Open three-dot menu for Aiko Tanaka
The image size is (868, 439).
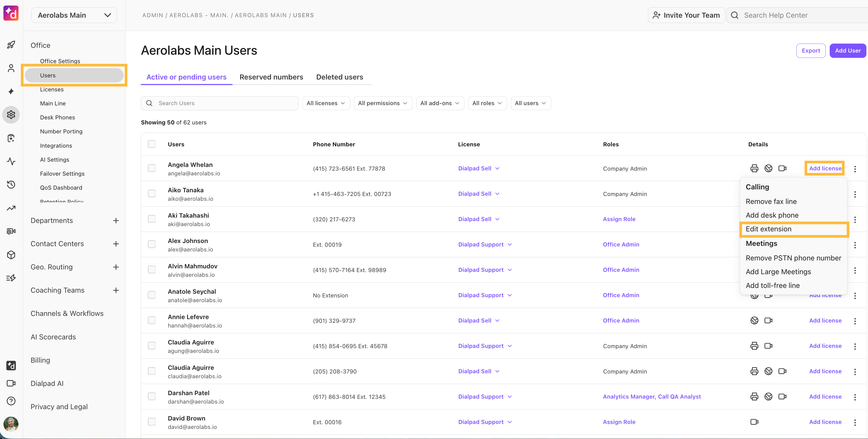(x=855, y=194)
